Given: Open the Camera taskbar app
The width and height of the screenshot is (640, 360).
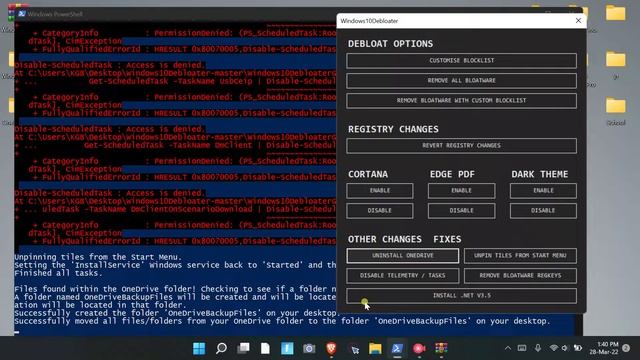Looking at the screenshot, I should point(309,348).
